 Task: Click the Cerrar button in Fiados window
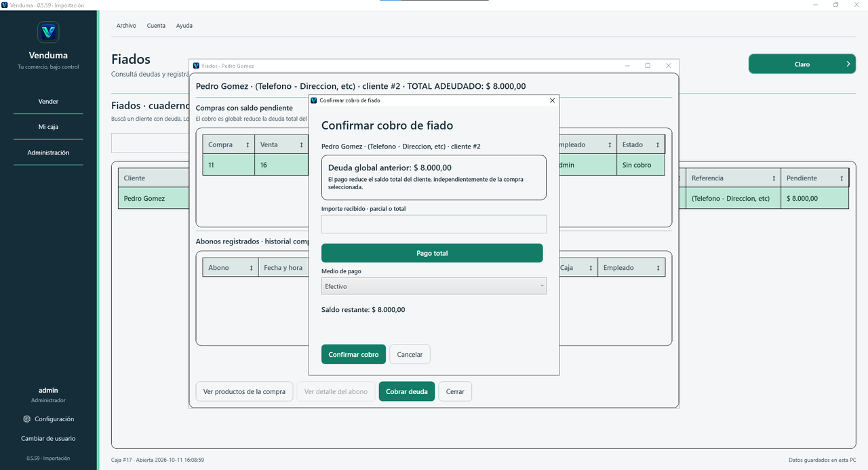click(x=455, y=391)
